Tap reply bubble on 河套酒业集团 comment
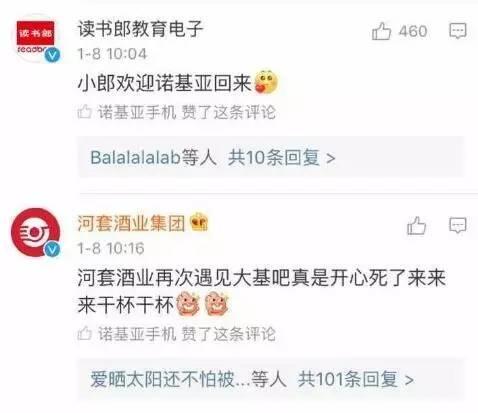 click(458, 226)
